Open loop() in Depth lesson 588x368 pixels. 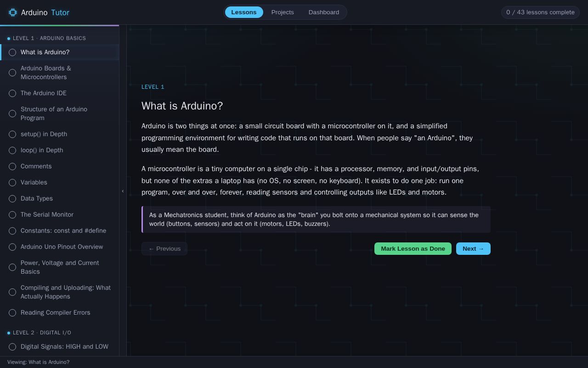[60, 150]
